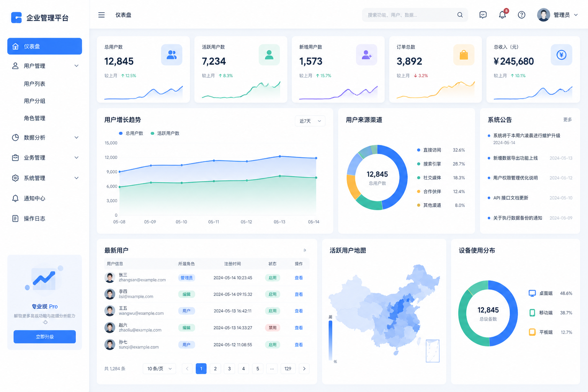The image size is (588, 392).
Task: Click the 立即升级 upgrade button
Action: (x=44, y=337)
